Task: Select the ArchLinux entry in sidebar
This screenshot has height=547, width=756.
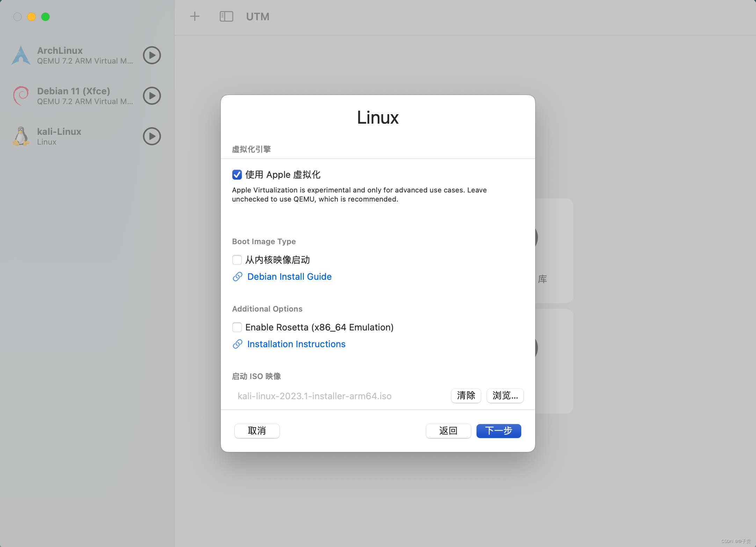Action: pos(87,55)
